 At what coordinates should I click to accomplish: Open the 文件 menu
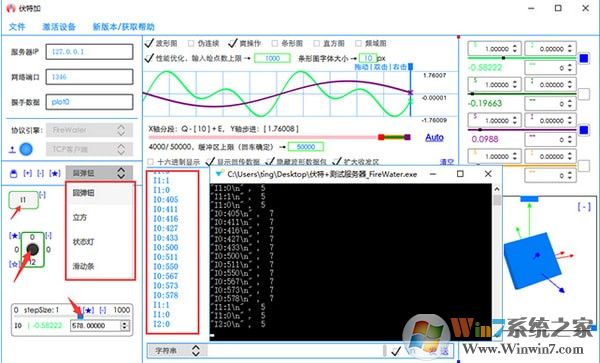pos(17,27)
